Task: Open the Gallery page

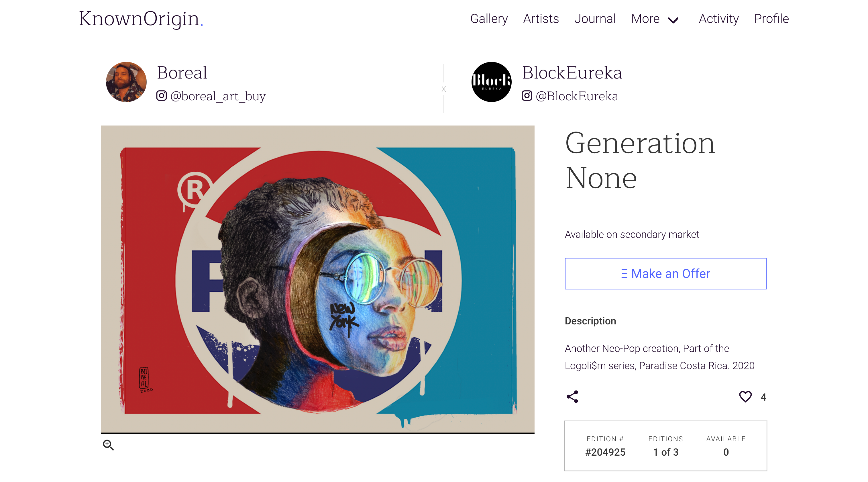Action: click(x=489, y=19)
